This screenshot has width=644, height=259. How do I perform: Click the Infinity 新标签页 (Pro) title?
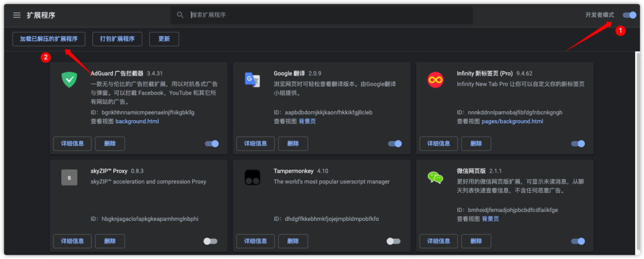485,74
